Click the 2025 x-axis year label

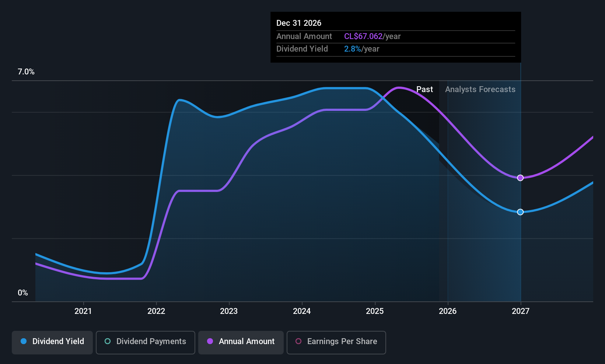375,311
